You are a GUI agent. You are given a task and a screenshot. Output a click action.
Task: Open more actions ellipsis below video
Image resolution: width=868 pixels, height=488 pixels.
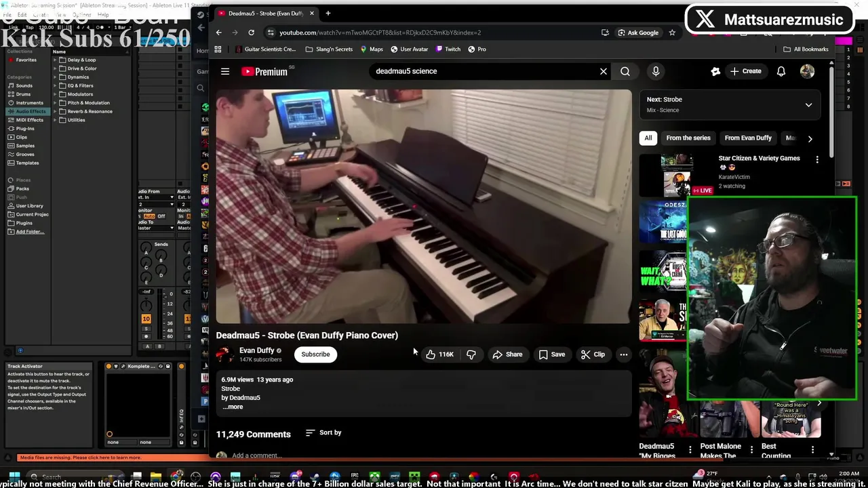[623, 354]
